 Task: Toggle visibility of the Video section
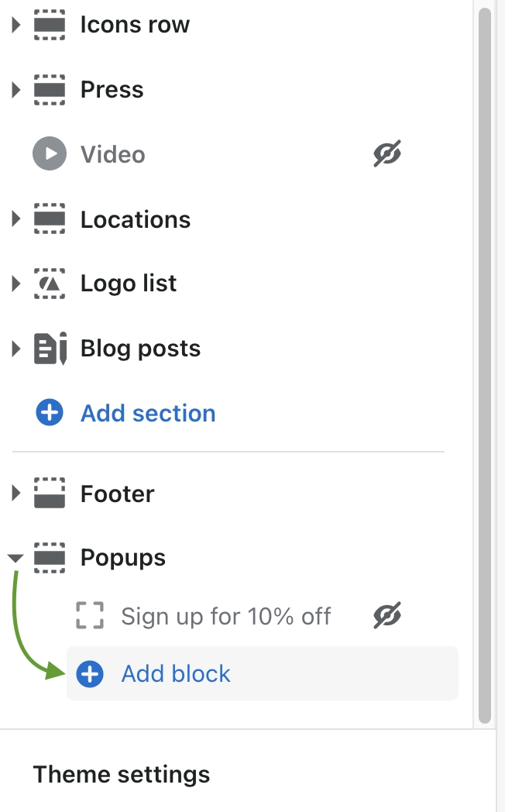click(387, 154)
